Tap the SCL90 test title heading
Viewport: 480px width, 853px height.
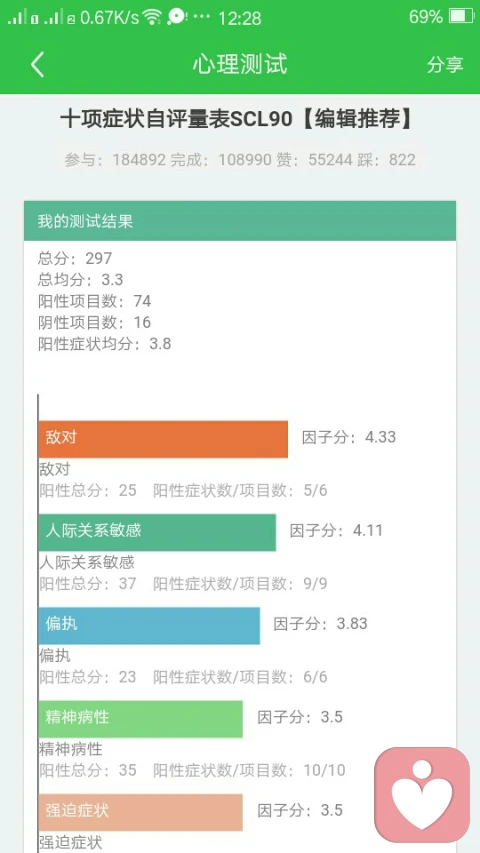(237, 121)
